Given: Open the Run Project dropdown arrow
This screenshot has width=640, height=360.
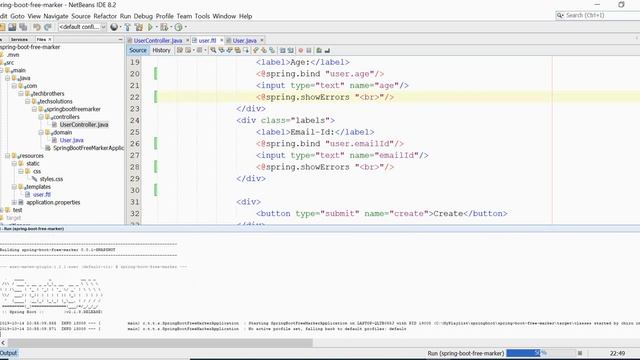Looking at the screenshot, I should tap(157, 27).
